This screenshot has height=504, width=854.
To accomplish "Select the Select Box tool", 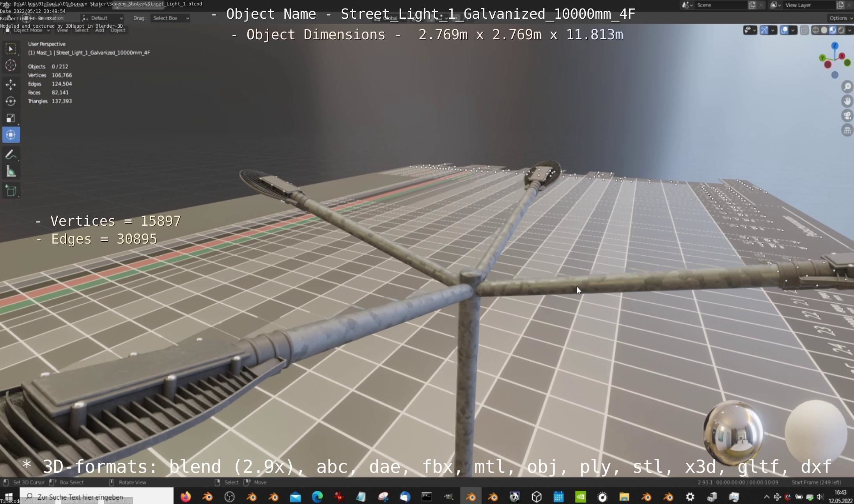I will 11,49.
